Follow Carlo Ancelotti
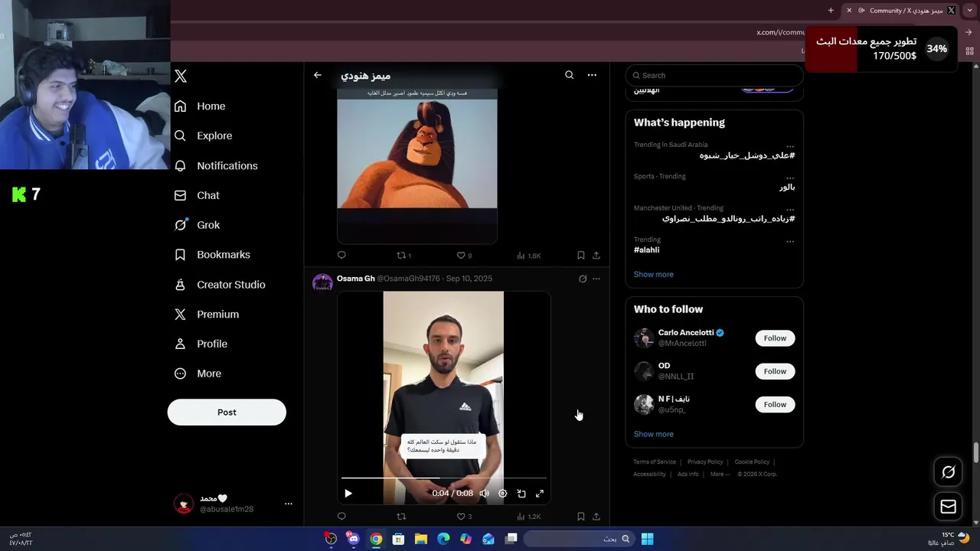 (775, 338)
